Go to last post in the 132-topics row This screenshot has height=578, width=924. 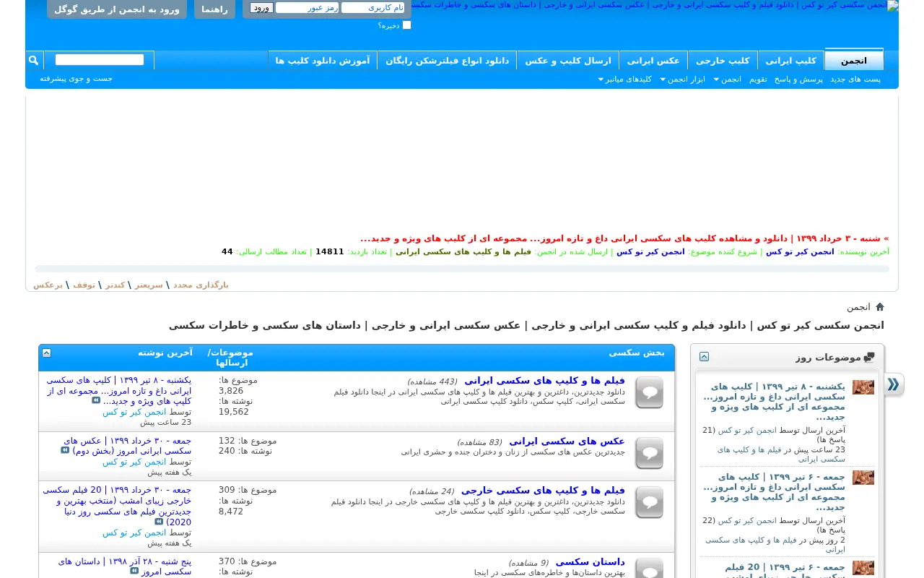click(x=65, y=450)
